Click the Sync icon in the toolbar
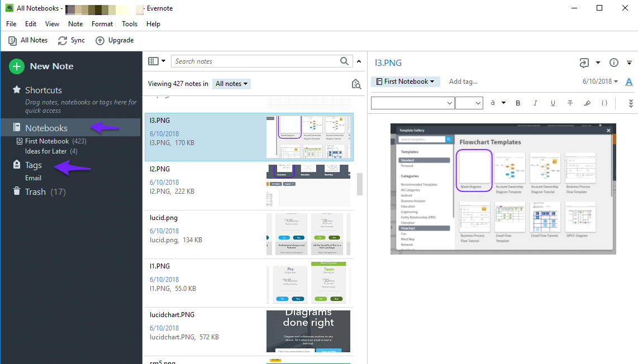This screenshot has height=364, width=638. (x=61, y=40)
